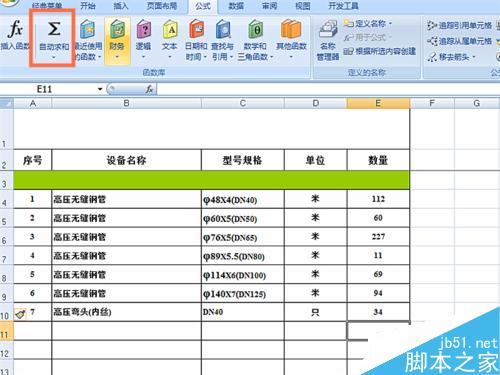This screenshot has width=500, height=375.
Task: Click inside the formula bar input
Action: pyautogui.click(x=328, y=89)
